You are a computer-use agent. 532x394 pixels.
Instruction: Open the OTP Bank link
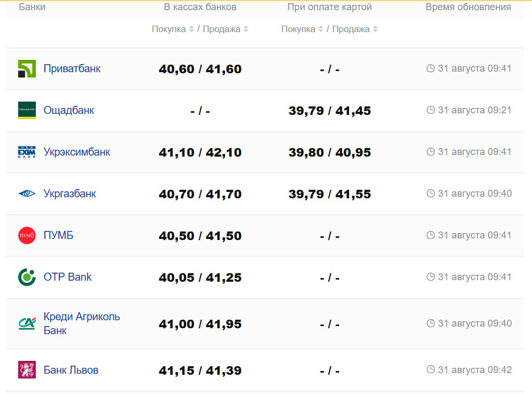67,277
